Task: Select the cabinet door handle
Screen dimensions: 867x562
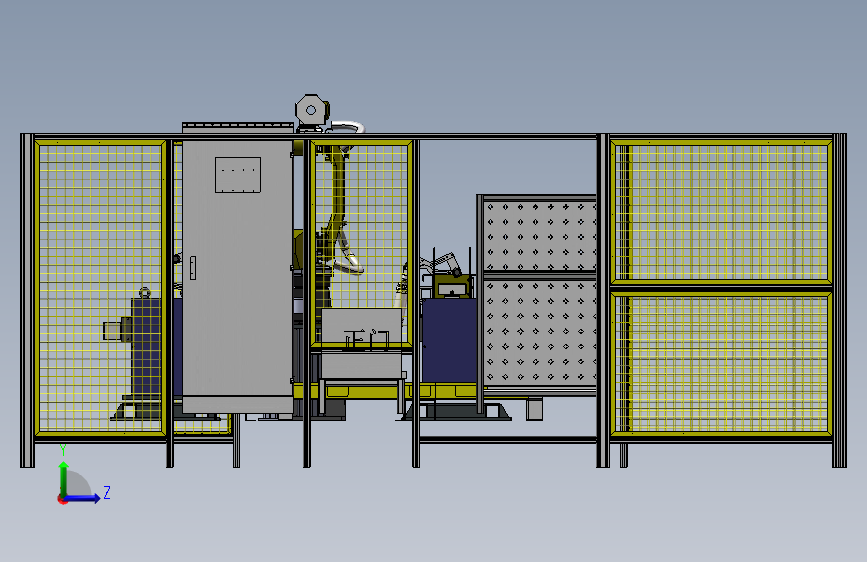Action: tap(193, 268)
